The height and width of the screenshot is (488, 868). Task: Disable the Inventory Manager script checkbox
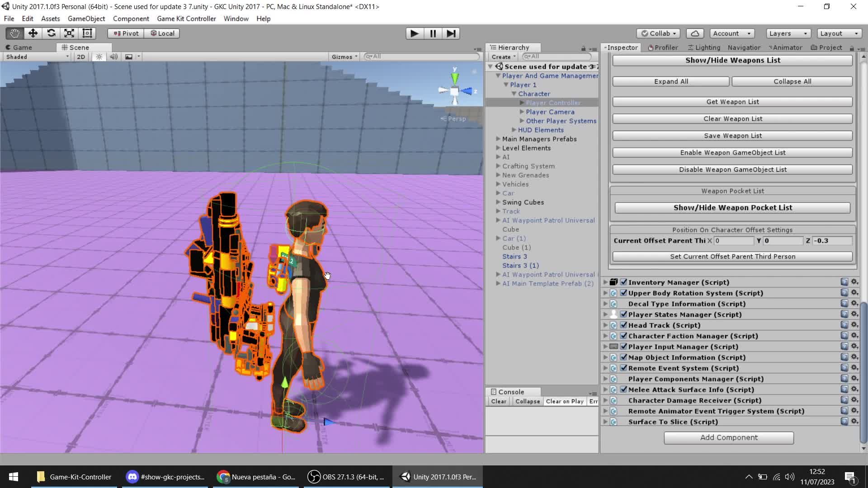624,282
